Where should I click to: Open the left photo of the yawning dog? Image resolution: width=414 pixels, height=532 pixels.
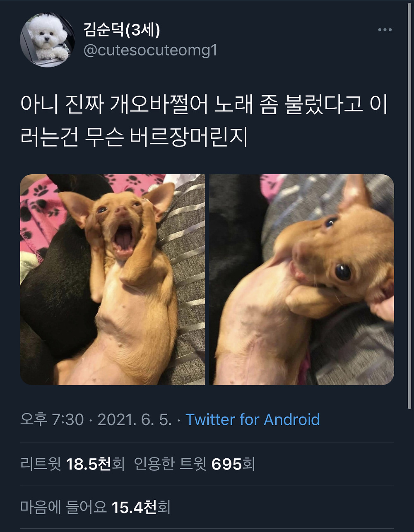point(112,279)
